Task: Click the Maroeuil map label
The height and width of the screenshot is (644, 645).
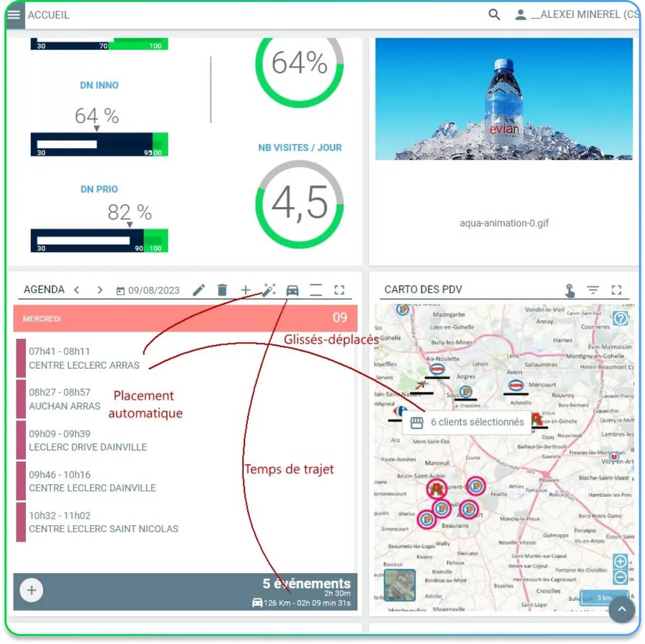Action: click(x=437, y=463)
